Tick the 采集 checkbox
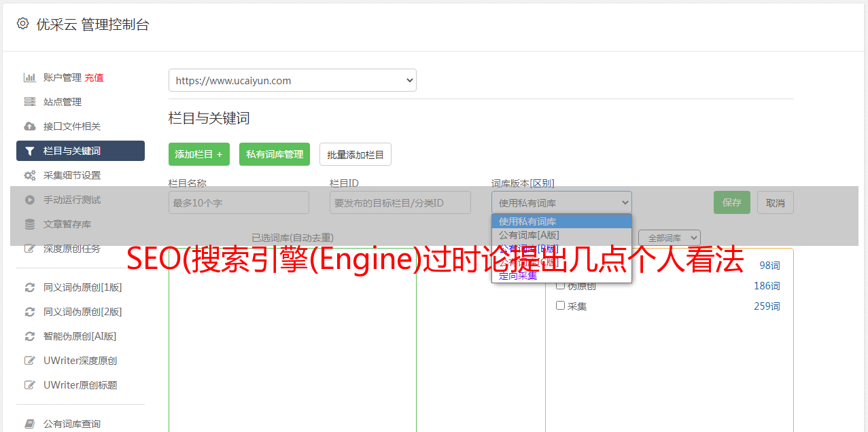868x432 pixels. pos(561,306)
